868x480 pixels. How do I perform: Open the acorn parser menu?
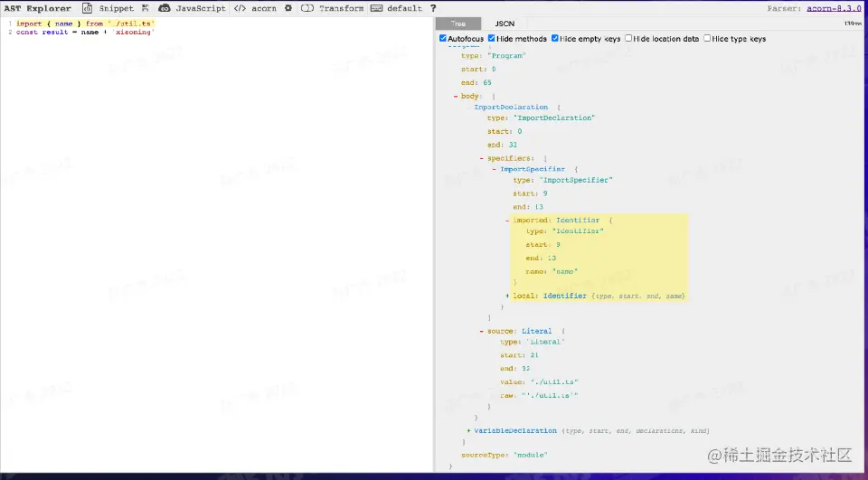point(263,8)
